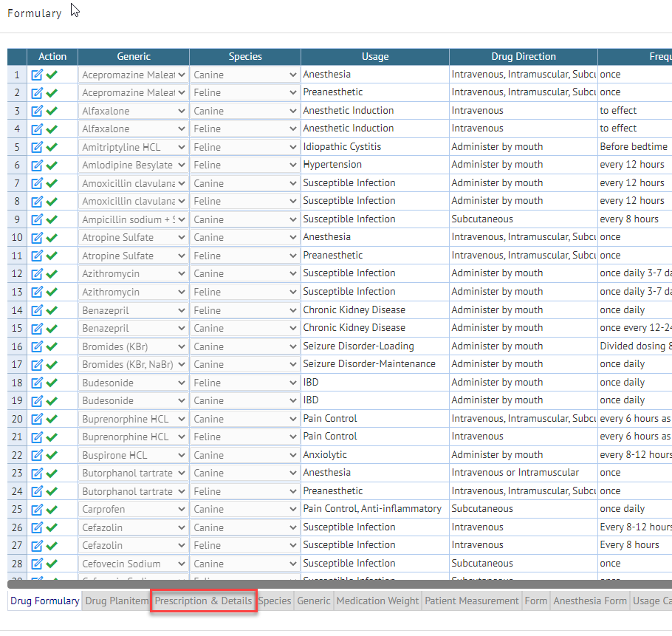Screen dimensions: 672x636
Task: Edit the Ampicillin sodium row 9 entry
Action: pos(37,219)
